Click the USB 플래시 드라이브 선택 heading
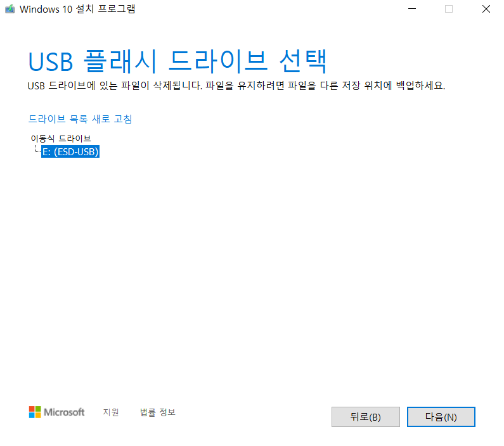 tap(178, 61)
